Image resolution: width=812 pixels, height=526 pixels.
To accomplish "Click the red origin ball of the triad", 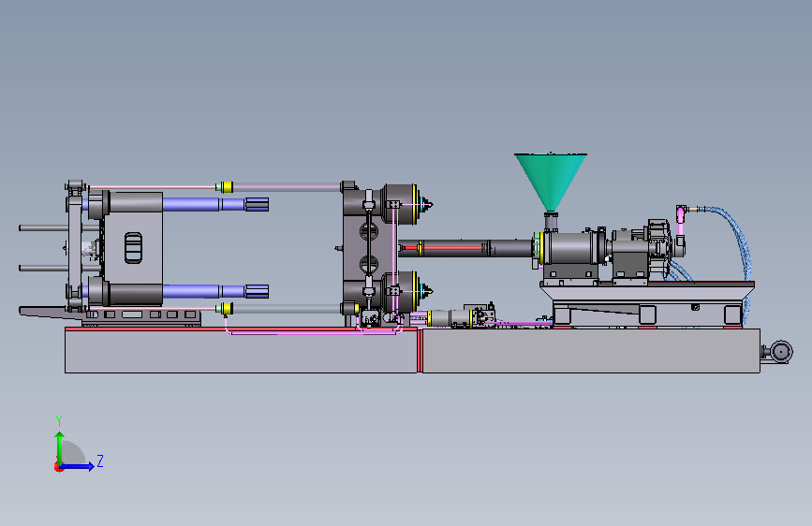I will pos(58,467).
